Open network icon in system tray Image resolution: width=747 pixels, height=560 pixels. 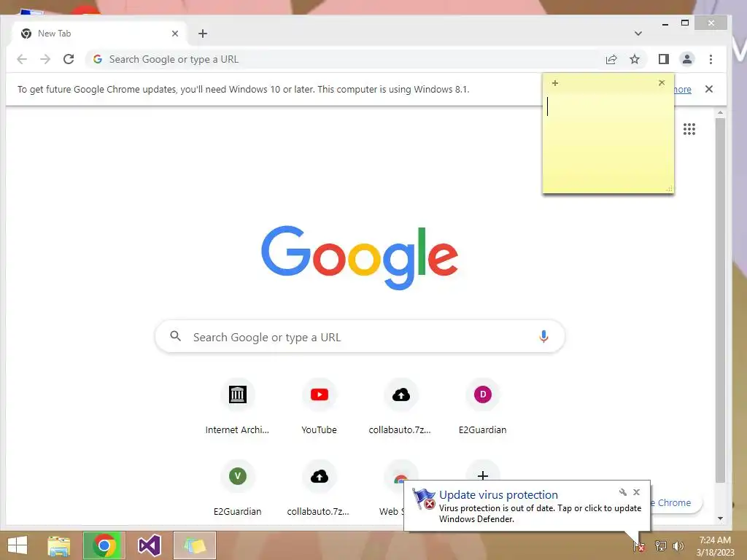660,546
